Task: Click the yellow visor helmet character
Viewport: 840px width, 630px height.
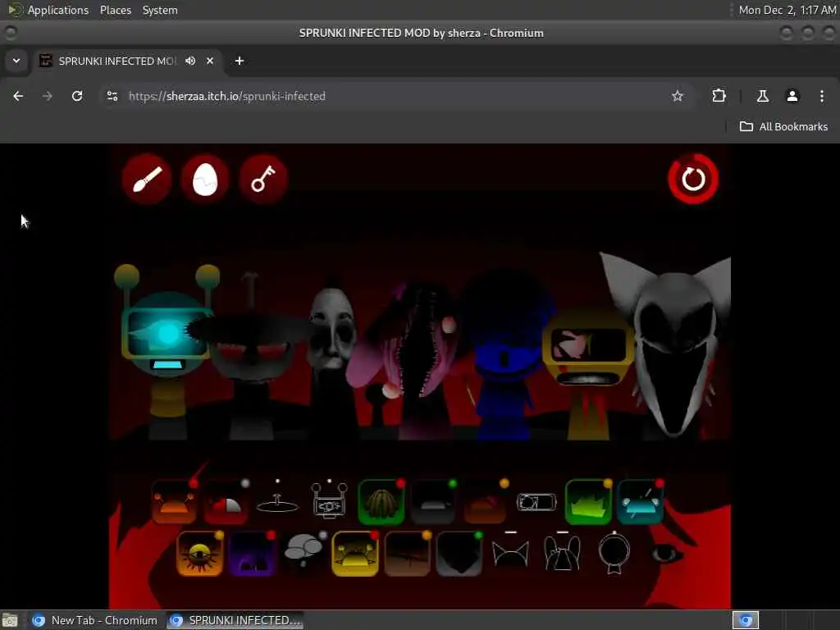Action: [588, 375]
